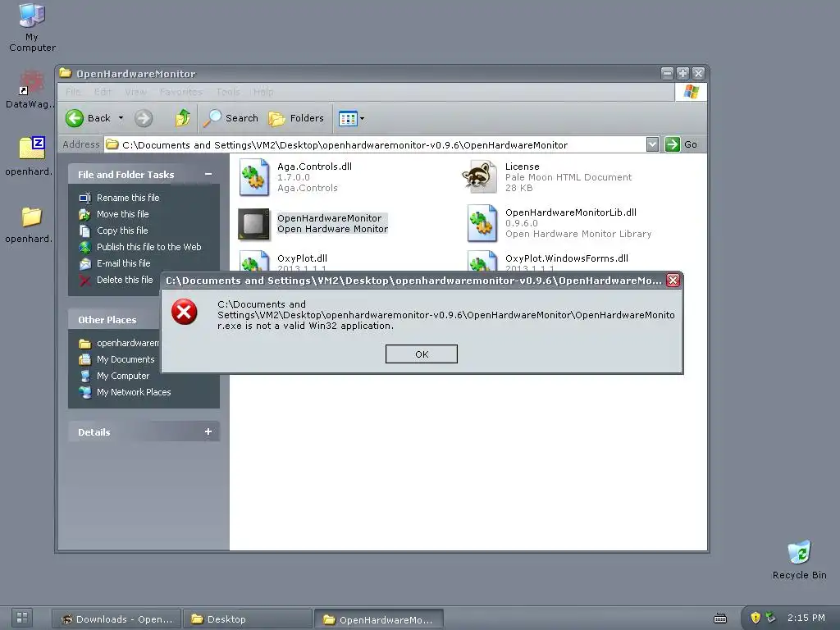Open the Edit menu
The width and height of the screenshot is (840, 630).
point(103,92)
